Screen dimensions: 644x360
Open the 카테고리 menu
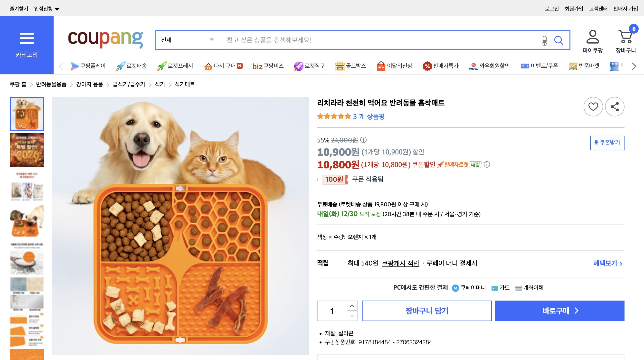pos(27,39)
